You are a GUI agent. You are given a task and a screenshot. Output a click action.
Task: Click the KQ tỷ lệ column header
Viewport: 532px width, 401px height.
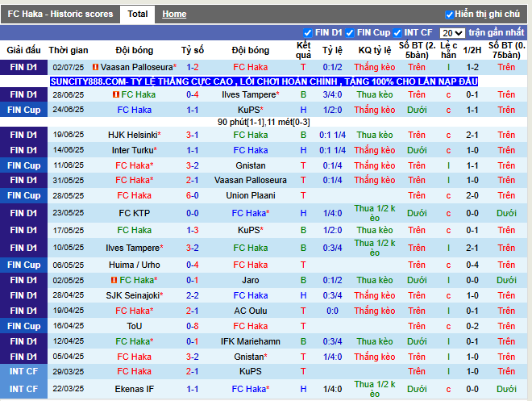[x=375, y=50]
